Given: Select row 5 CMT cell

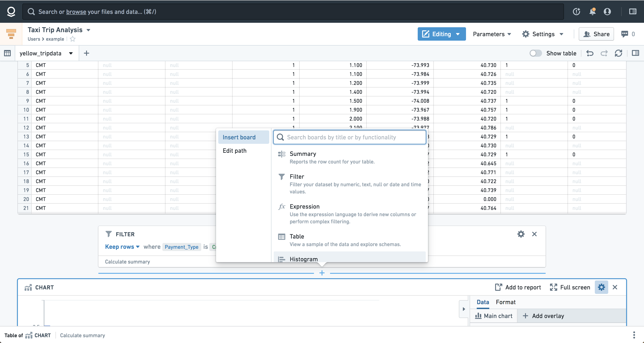Looking at the screenshot, I should tap(65, 65).
